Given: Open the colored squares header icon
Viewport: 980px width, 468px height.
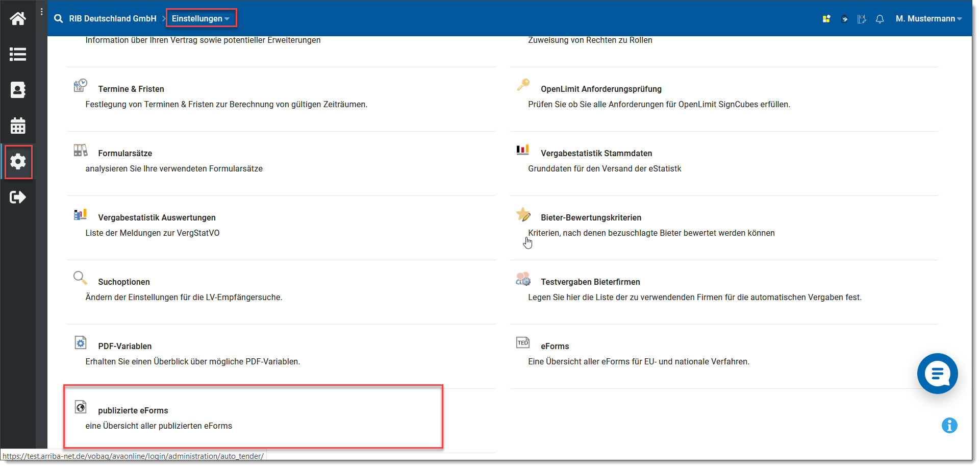Looking at the screenshot, I should point(826,19).
